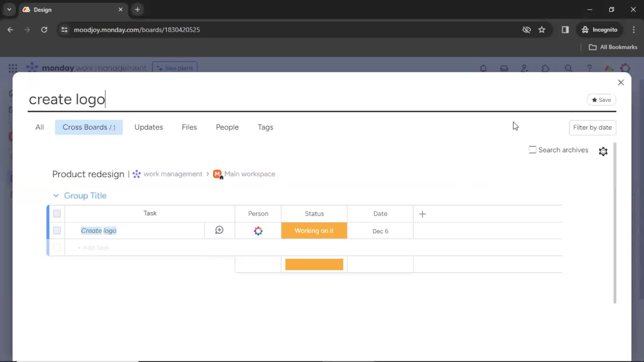Click the Dec 6 date cell

[x=380, y=231]
